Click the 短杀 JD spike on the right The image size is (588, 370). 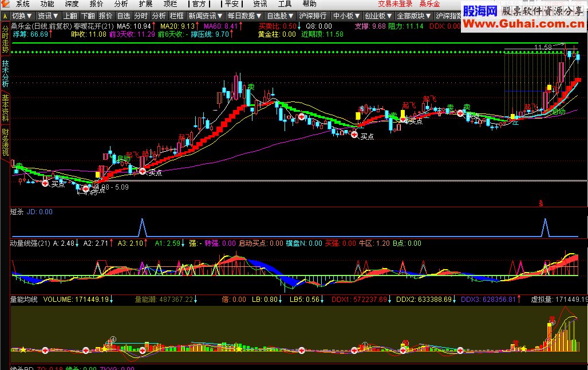tap(545, 227)
